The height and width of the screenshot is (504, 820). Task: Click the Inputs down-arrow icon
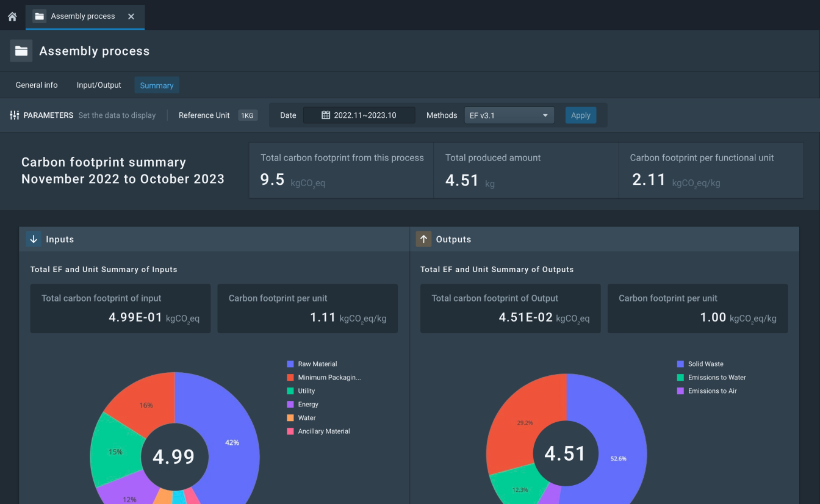[x=34, y=239]
